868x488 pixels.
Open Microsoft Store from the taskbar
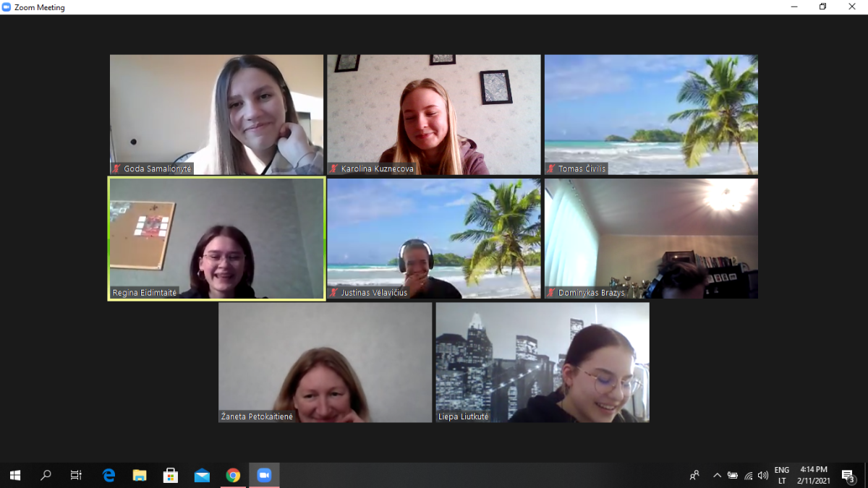[171, 475]
